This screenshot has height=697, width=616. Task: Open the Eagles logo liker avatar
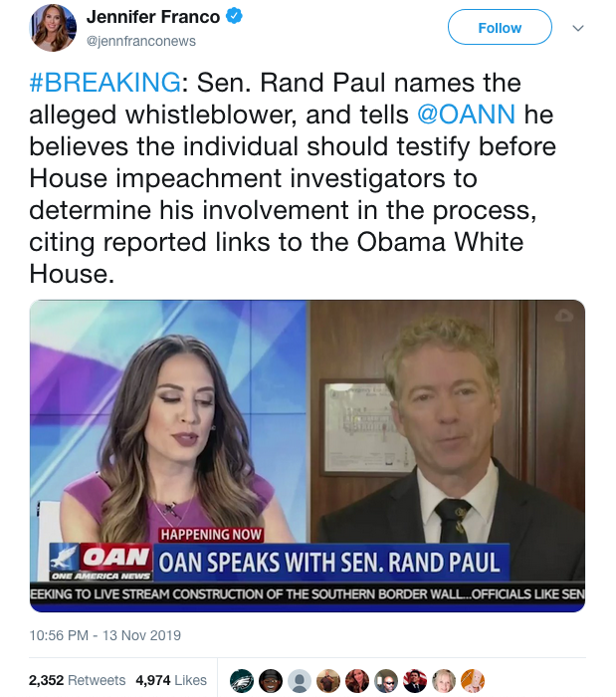click(242, 680)
